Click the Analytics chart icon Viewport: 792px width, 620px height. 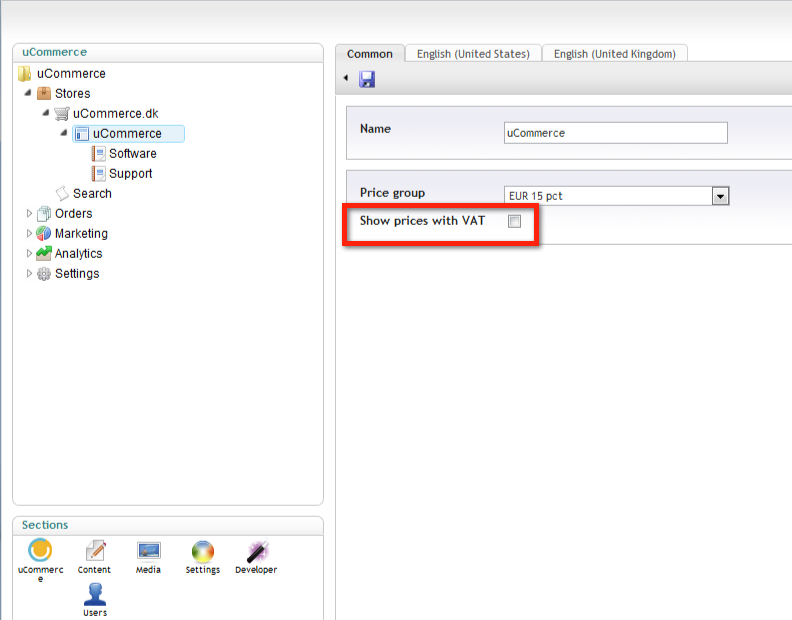pyautogui.click(x=44, y=253)
